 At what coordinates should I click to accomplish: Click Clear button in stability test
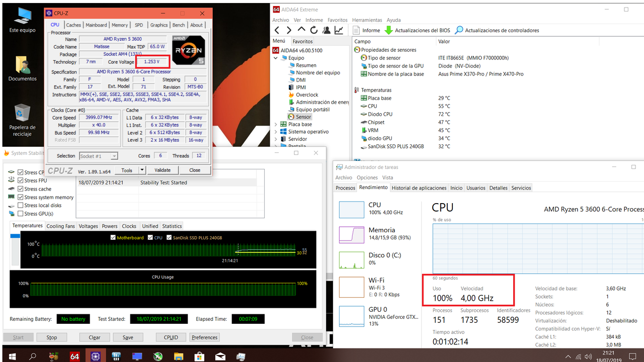95,337
